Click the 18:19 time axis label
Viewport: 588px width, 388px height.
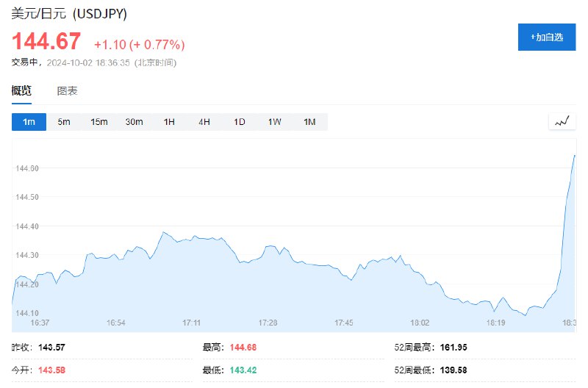(495, 323)
